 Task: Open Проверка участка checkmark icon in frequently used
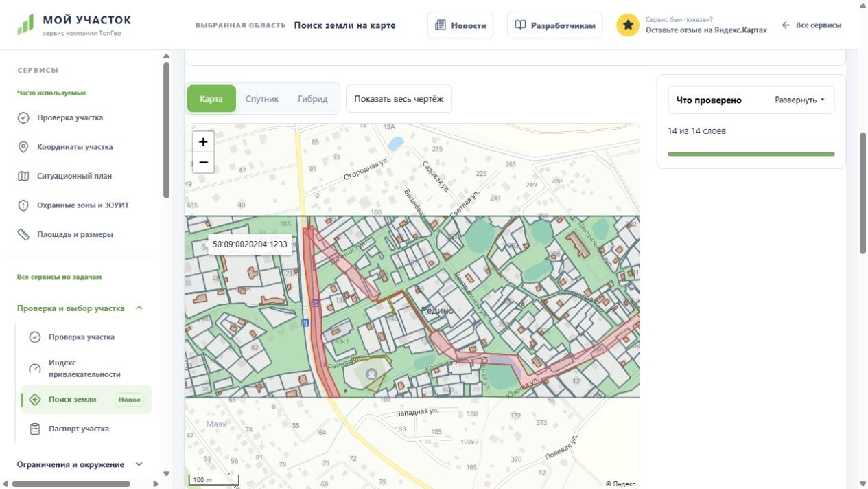(x=23, y=117)
